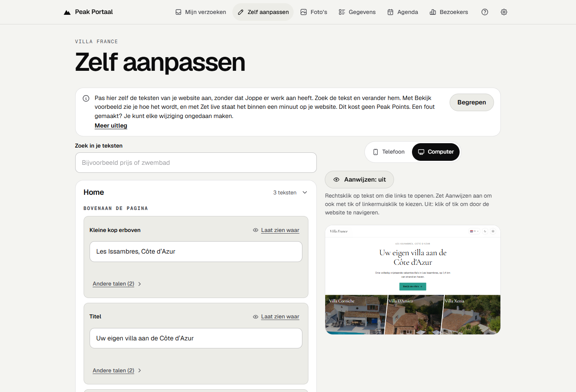Screen dimensions: 576x392
Task: Dismiss the notice with Begrepen
Action: pos(472,102)
